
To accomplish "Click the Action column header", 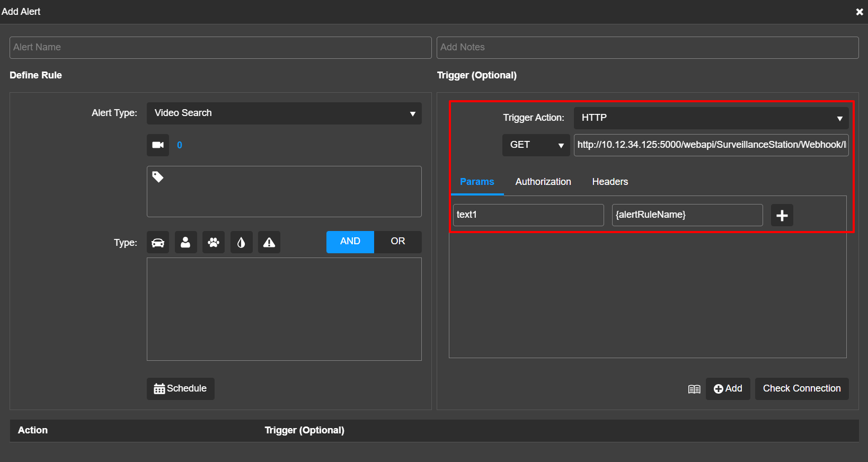I will point(33,430).
